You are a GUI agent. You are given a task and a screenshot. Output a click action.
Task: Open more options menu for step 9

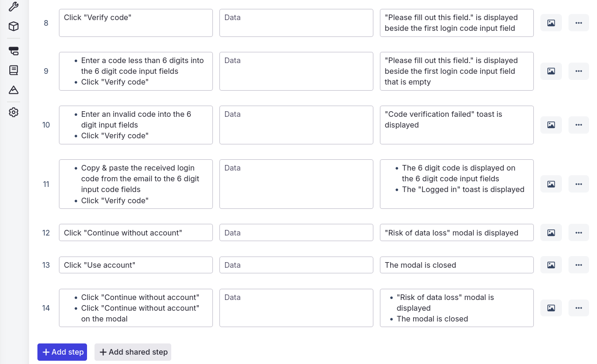point(579,71)
